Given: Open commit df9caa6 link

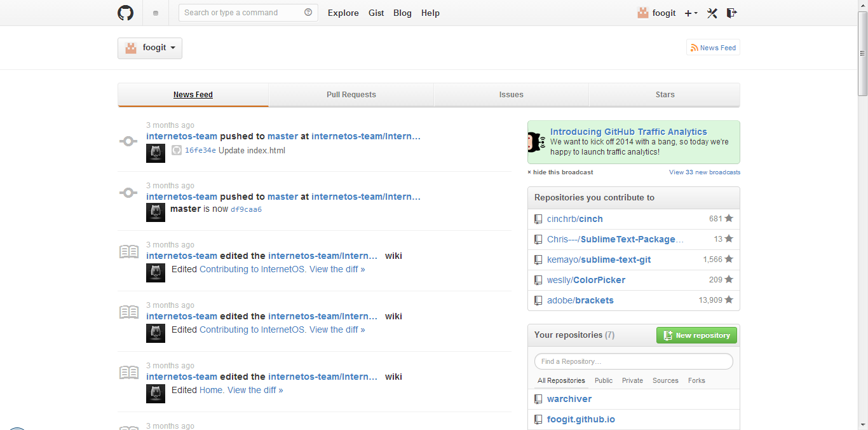Looking at the screenshot, I should [x=246, y=209].
